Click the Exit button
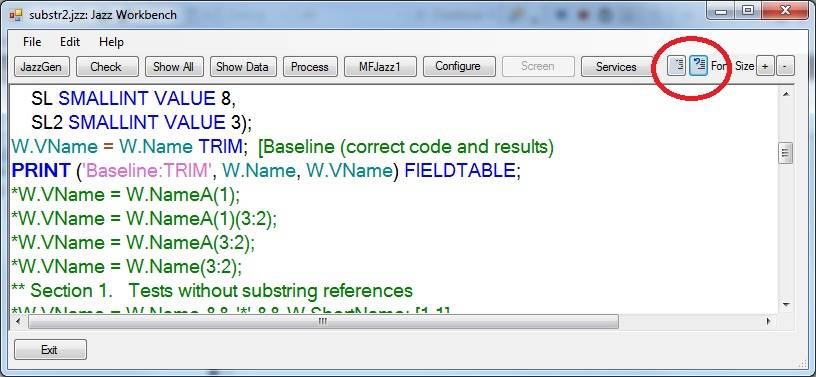This screenshot has height=377, width=816. (50, 350)
